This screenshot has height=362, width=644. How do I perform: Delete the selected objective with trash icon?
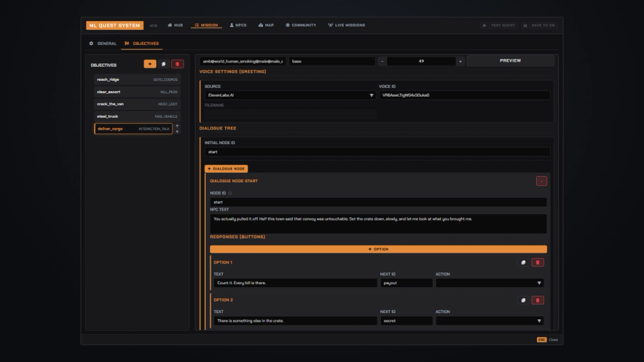coord(177,64)
